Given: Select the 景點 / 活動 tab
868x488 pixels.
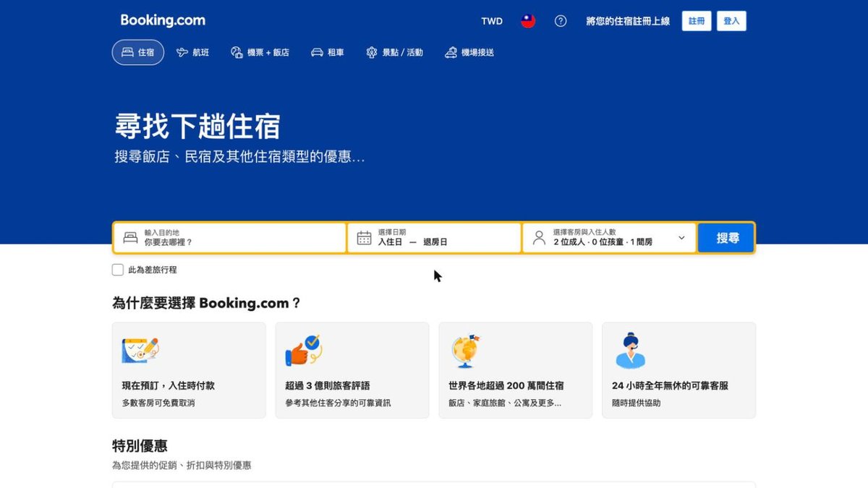Looking at the screenshot, I should [x=394, y=52].
